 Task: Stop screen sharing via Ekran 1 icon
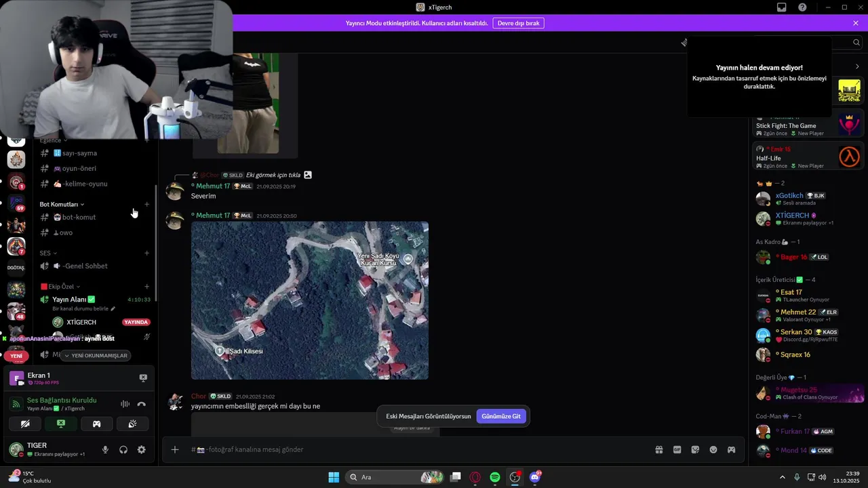click(143, 378)
